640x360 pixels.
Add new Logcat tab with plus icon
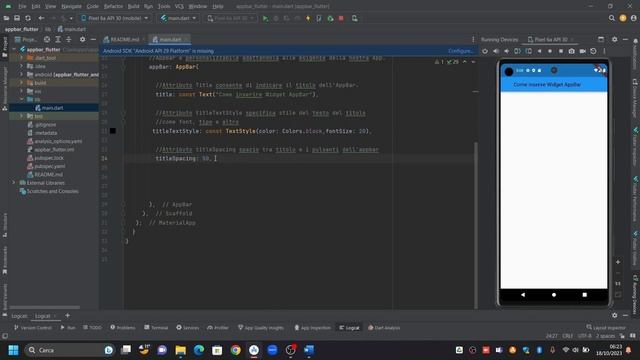(67, 316)
